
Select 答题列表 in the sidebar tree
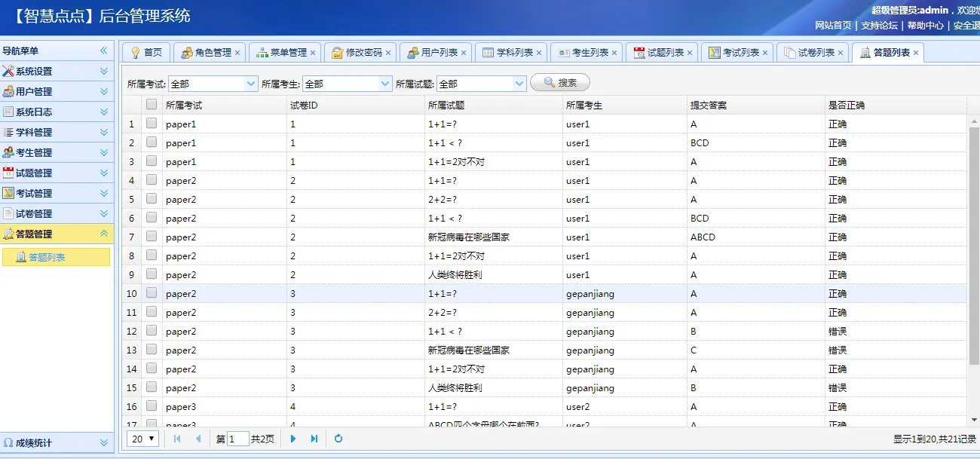click(x=57, y=257)
